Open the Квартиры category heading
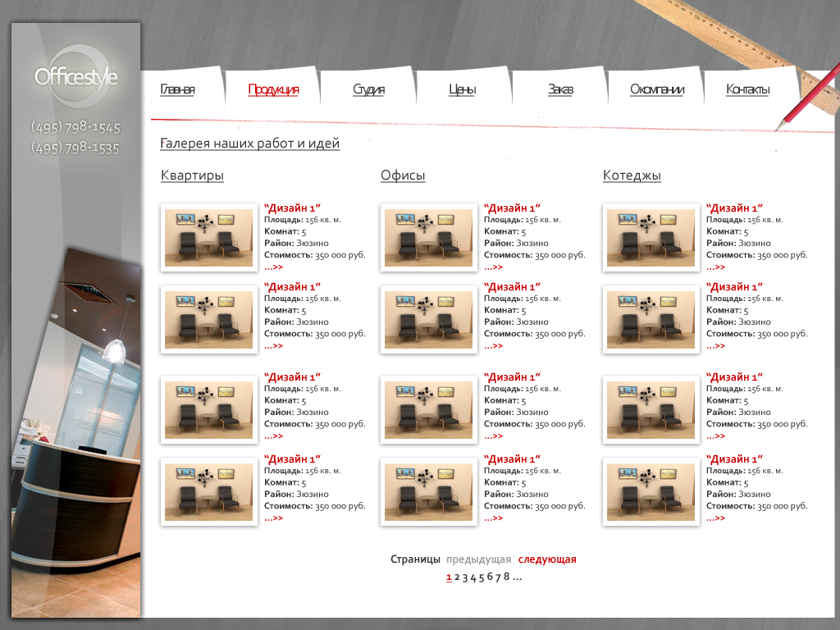 point(192,176)
